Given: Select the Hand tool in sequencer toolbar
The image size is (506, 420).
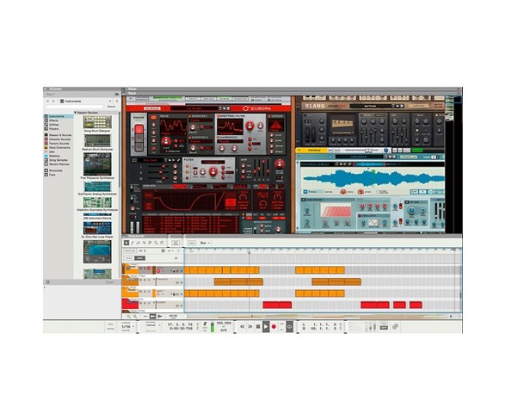Looking at the screenshot, I should (162, 243).
